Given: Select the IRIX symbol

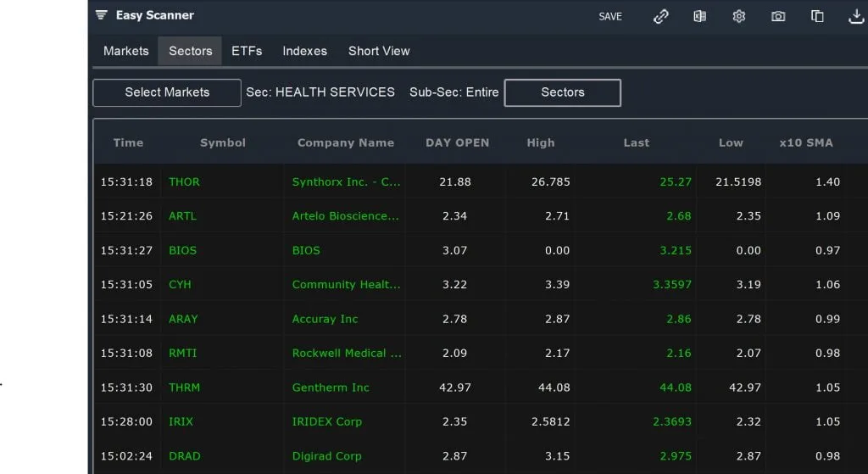Looking at the screenshot, I should coord(181,422).
